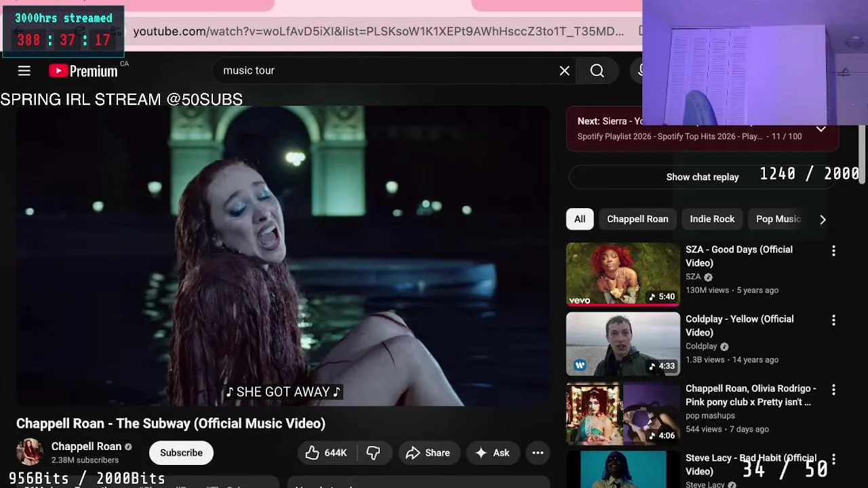Expand the playlist panel chevron
Image resolution: width=868 pixels, height=488 pixels.
821,129
